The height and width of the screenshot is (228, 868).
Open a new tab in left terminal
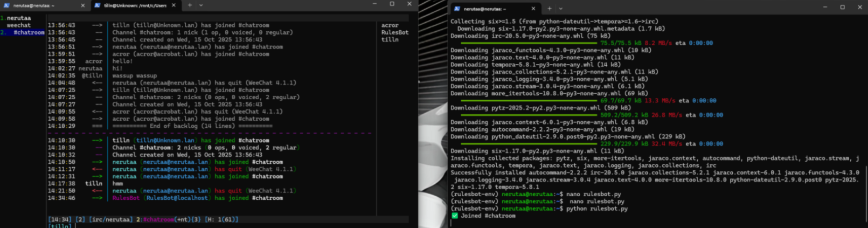[x=190, y=5]
